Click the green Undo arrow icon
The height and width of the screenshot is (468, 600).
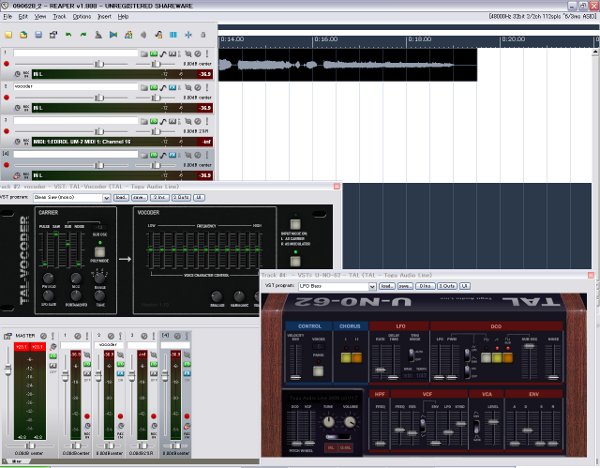tap(68, 35)
